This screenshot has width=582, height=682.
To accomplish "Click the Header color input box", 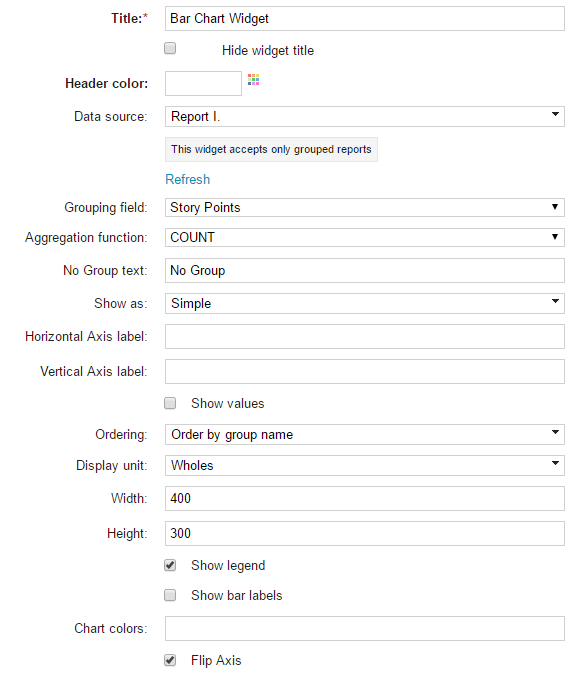I will click(203, 84).
